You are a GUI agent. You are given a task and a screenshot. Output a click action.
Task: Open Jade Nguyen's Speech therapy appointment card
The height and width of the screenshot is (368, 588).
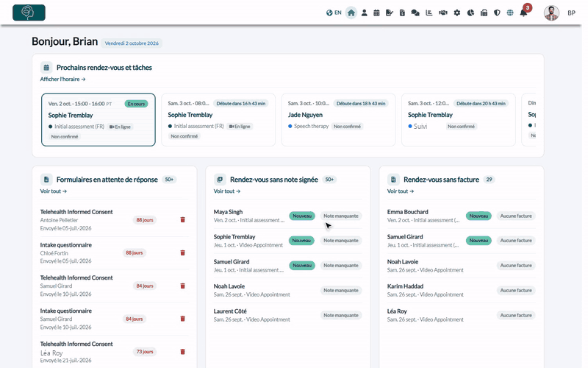338,119
